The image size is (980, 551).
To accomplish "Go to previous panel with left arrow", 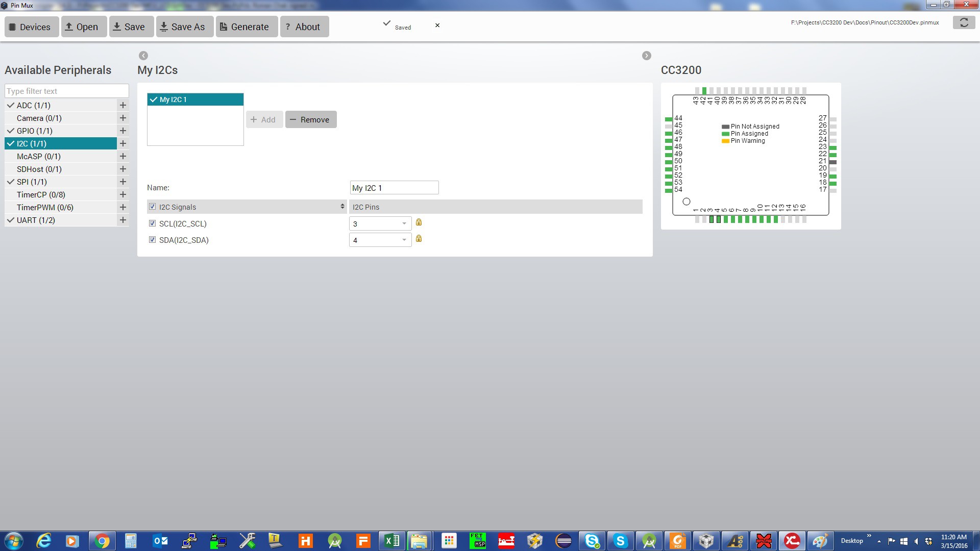I will 143,56.
